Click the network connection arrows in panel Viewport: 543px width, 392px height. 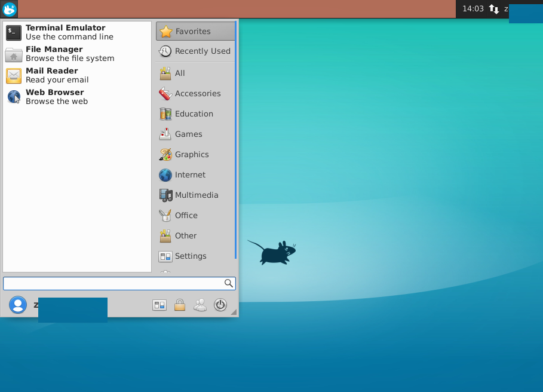494,9
